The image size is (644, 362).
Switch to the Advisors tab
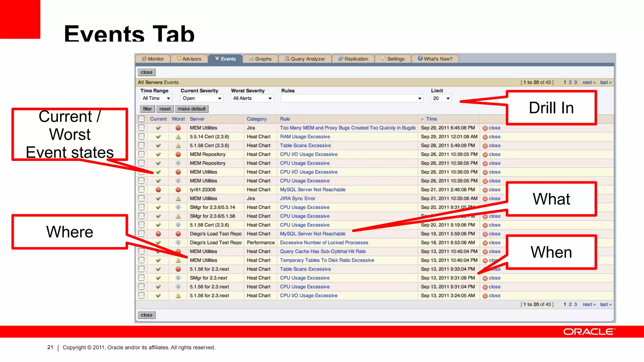(189, 59)
